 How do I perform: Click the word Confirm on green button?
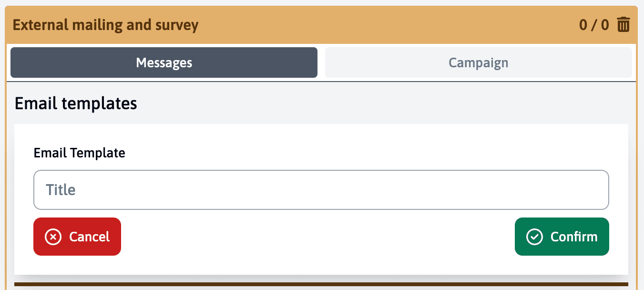point(573,237)
